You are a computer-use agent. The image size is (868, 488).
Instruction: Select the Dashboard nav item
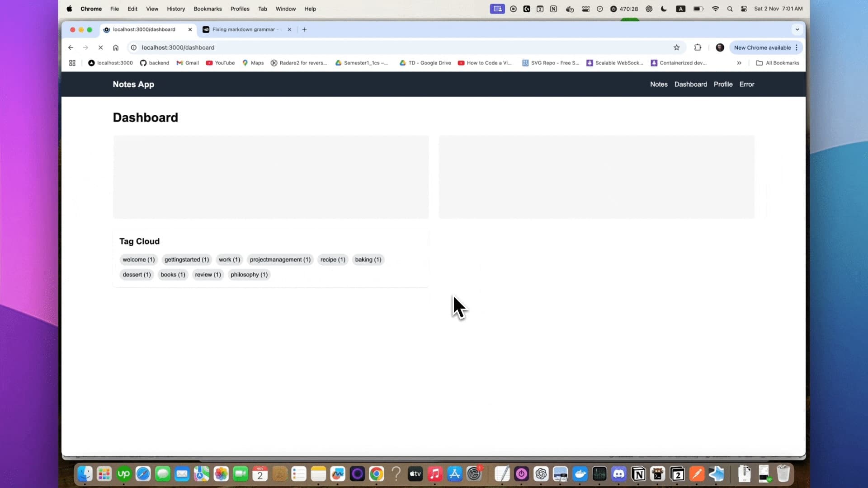[x=690, y=84]
